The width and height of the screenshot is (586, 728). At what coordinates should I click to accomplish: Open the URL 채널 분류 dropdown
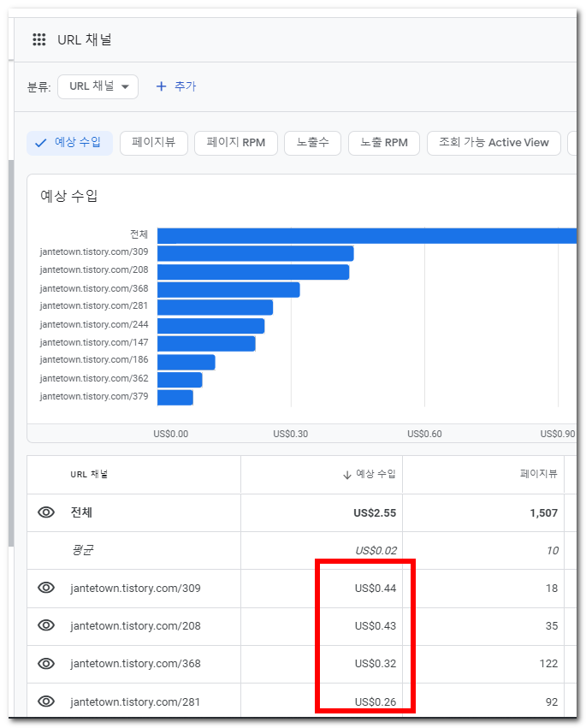point(98,86)
